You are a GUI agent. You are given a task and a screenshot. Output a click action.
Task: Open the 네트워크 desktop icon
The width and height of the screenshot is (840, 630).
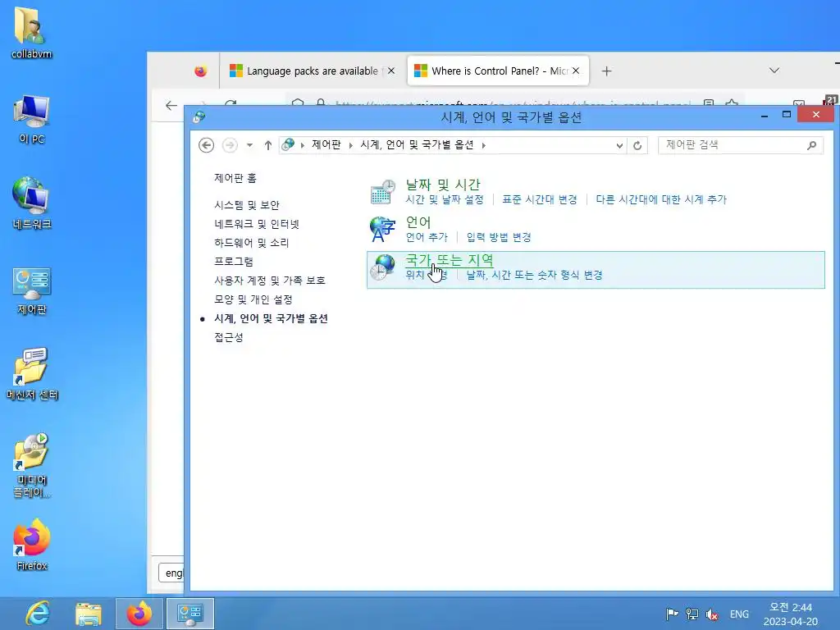click(x=32, y=203)
